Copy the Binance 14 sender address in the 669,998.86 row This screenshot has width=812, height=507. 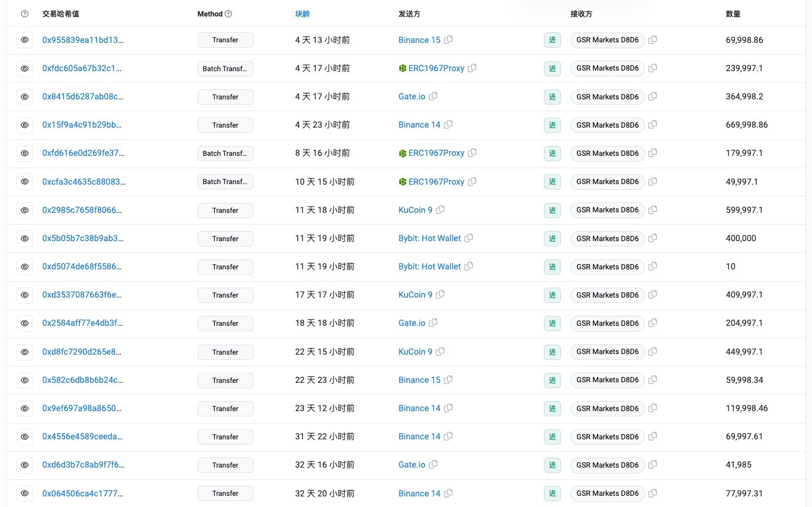click(x=449, y=125)
